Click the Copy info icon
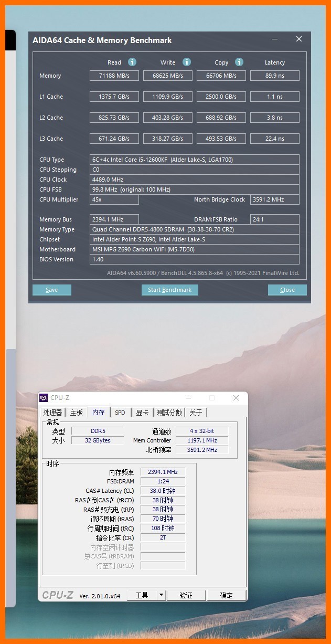 [239, 62]
